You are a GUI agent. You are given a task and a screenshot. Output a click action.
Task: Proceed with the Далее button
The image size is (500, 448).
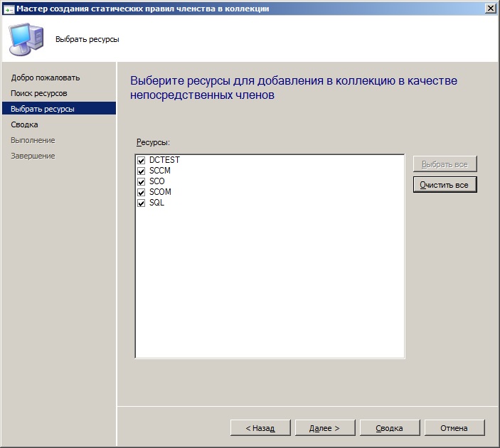(x=325, y=428)
